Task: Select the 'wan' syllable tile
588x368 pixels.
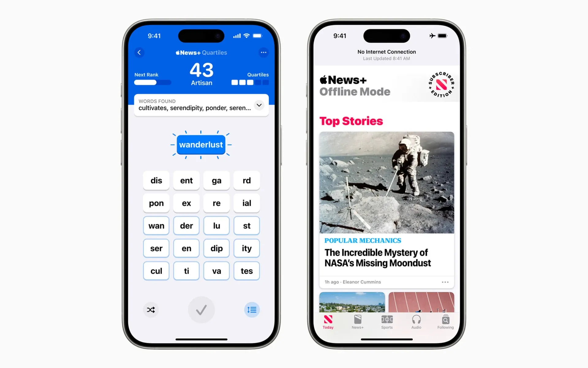Action: click(156, 225)
